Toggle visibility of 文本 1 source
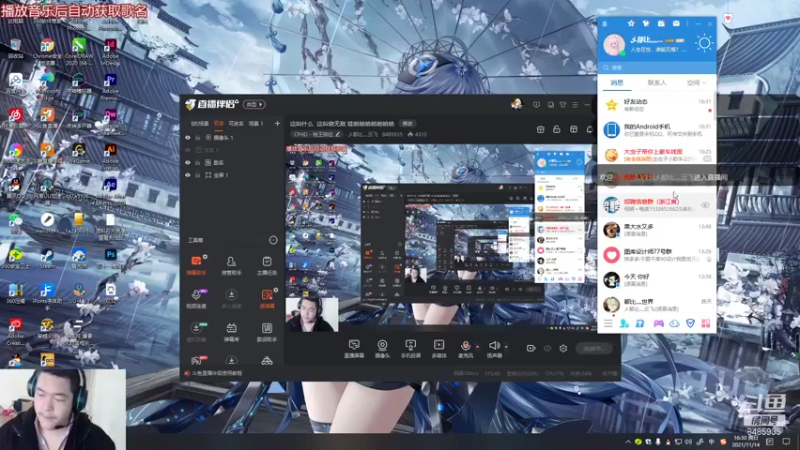 pos(188,150)
